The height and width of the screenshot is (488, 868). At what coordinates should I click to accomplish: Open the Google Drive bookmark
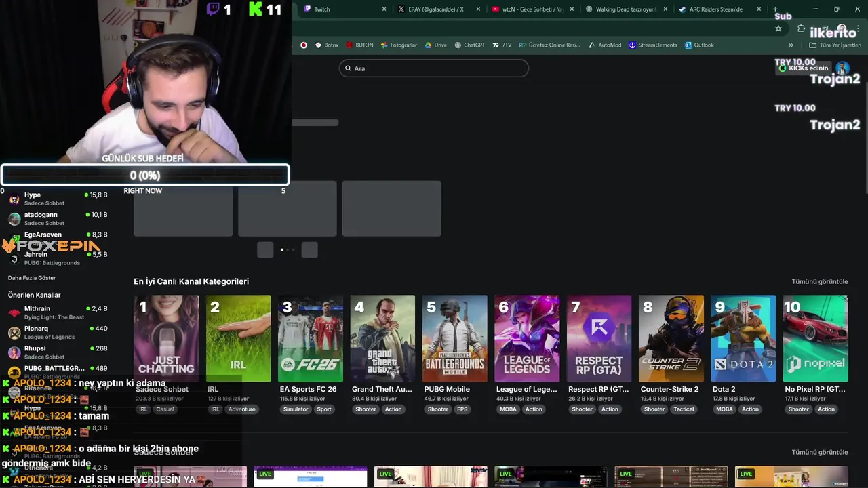tap(435, 45)
